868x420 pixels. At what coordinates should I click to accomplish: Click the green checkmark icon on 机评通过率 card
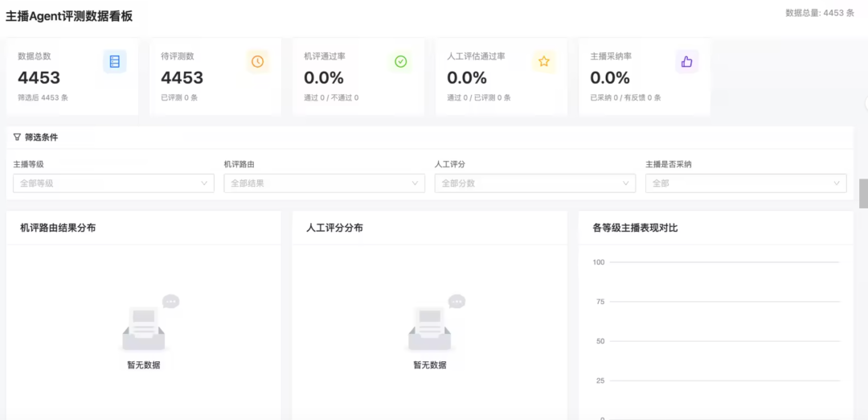click(401, 61)
